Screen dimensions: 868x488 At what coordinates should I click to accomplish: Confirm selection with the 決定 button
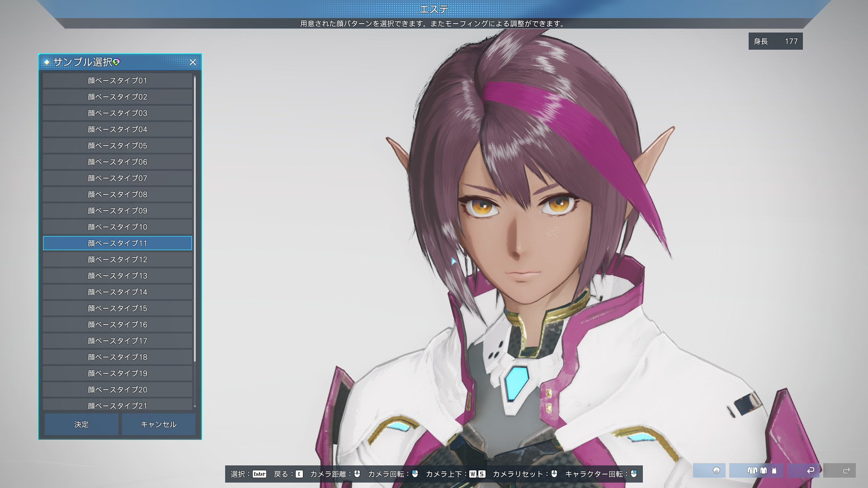[x=81, y=424]
